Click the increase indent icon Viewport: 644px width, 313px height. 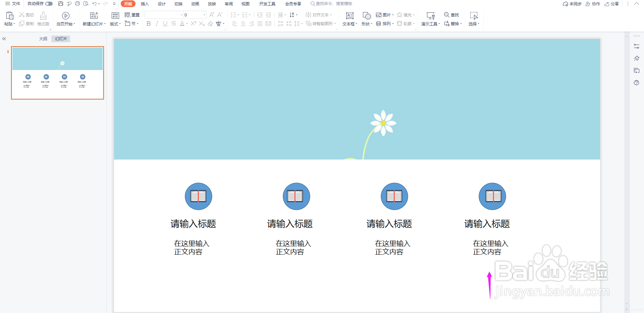[x=268, y=15]
